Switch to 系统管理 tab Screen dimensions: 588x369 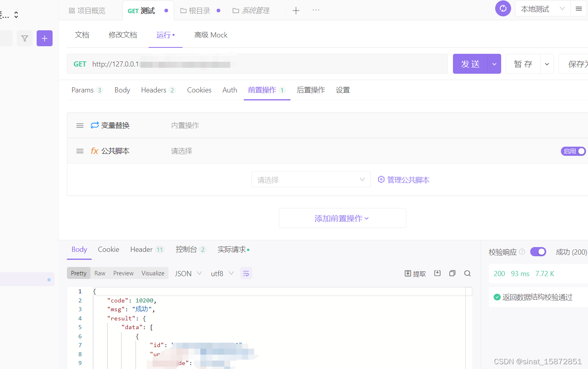(251, 11)
